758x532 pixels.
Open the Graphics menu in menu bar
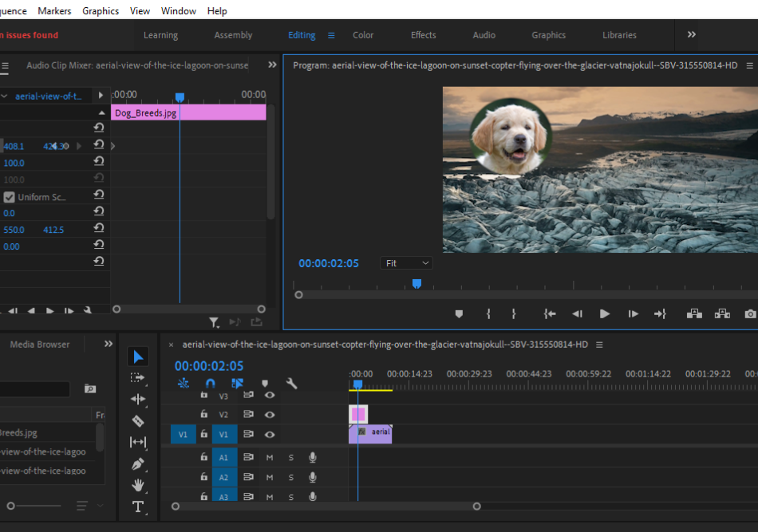[x=101, y=10]
